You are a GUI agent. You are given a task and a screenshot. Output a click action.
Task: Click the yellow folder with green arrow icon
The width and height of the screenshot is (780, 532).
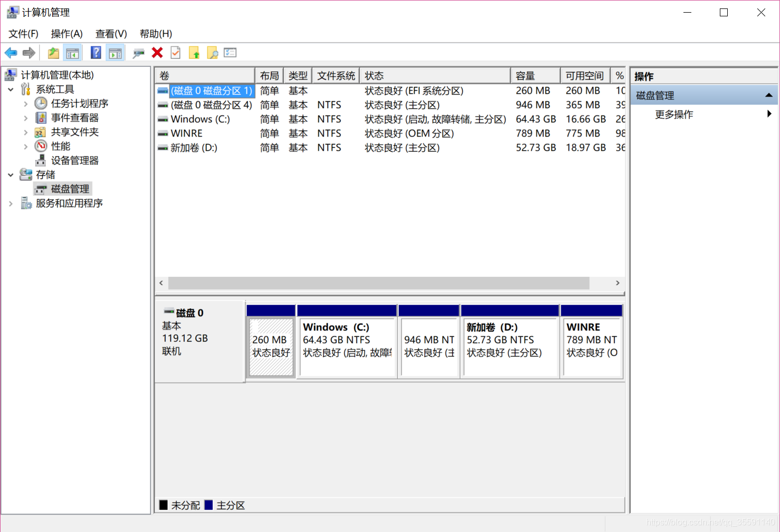tap(194, 53)
